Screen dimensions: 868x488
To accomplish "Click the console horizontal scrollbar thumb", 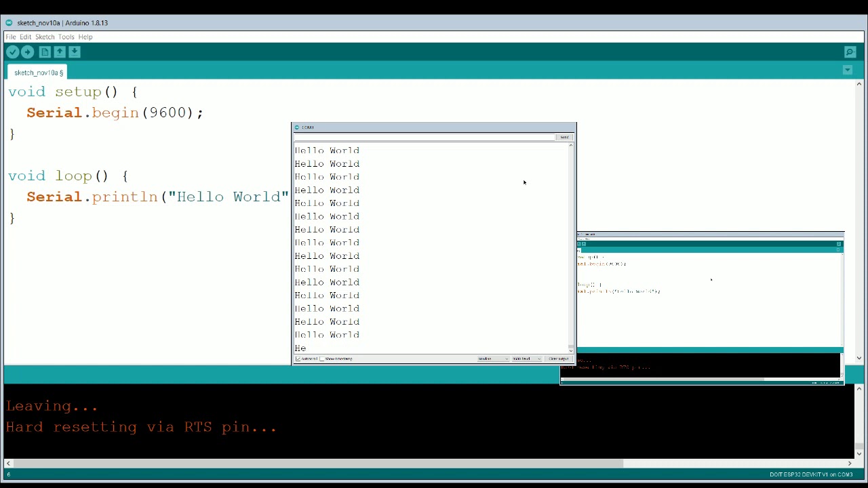I will tap(317, 464).
